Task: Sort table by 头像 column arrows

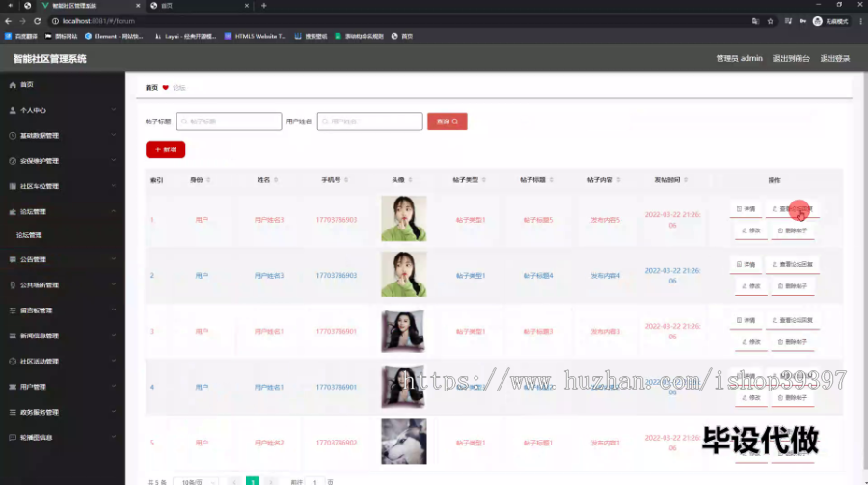Action: point(410,180)
